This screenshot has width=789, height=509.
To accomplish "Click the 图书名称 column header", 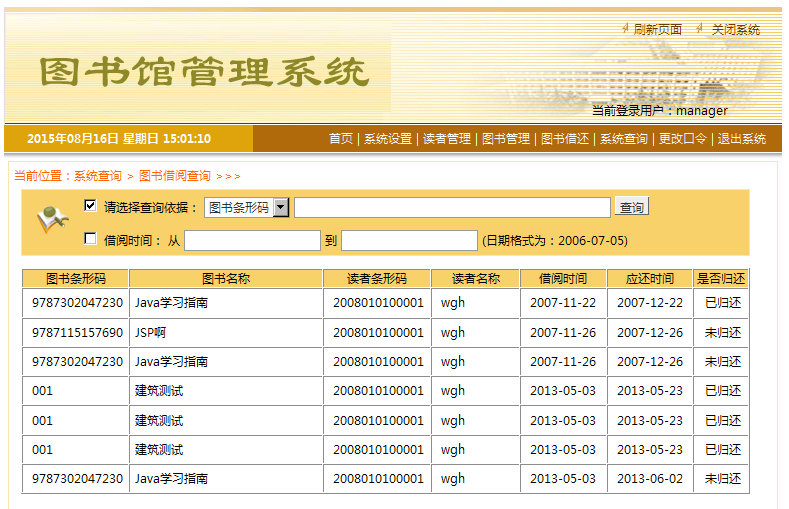I will pyautogui.click(x=226, y=279).
